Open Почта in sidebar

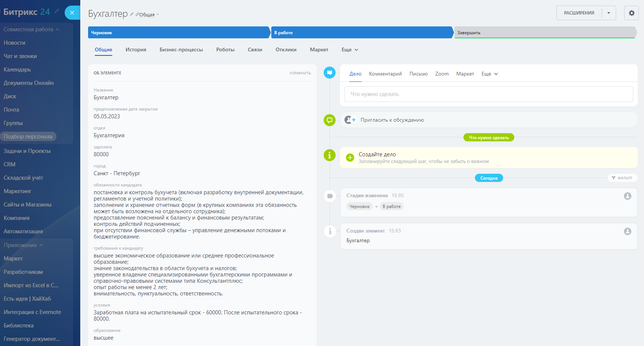(x=11, y=110)
